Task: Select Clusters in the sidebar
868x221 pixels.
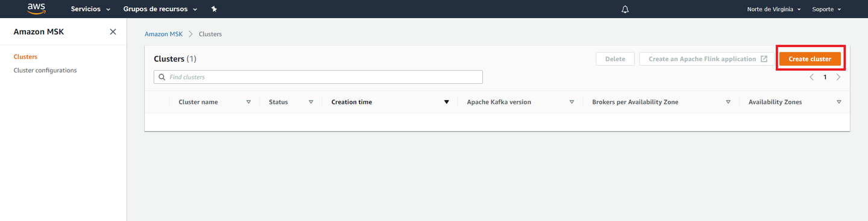Action: coord(25,57)
